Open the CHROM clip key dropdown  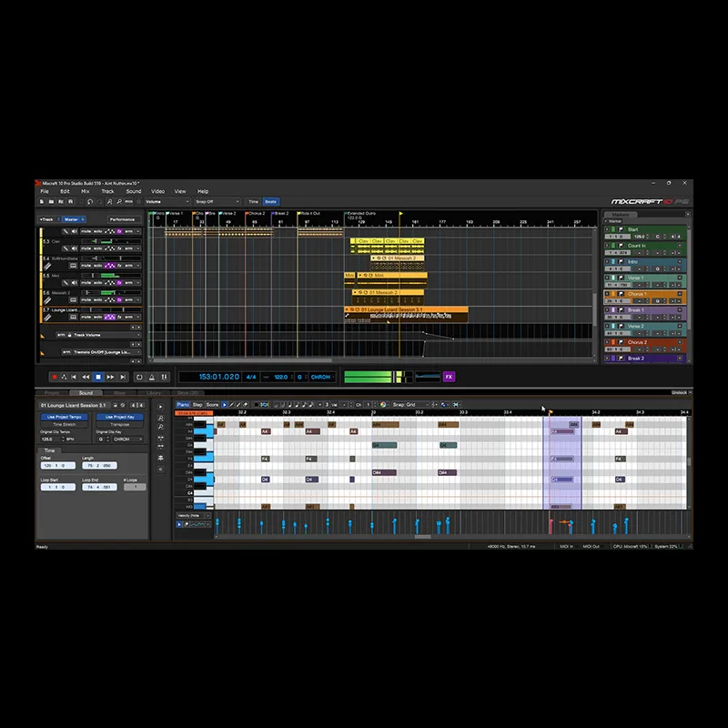pos(127,439)
